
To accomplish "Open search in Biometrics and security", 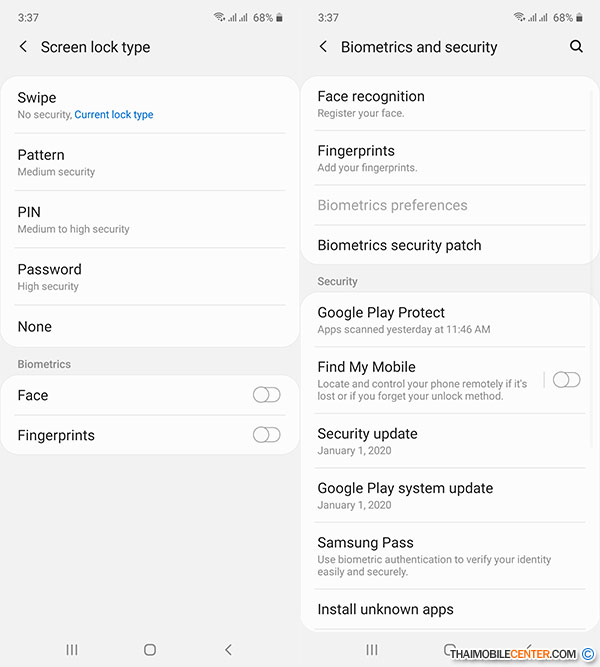I will 576,46.
